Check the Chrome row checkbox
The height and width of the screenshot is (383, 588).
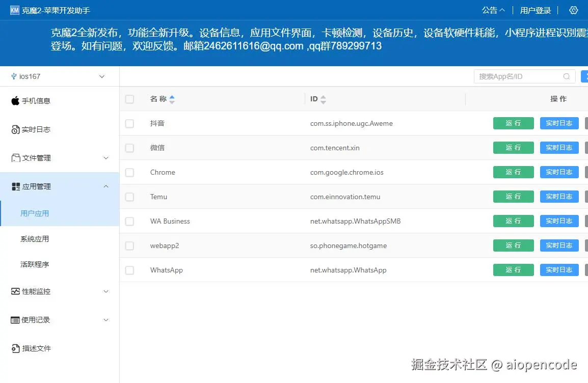pos(129,172)
